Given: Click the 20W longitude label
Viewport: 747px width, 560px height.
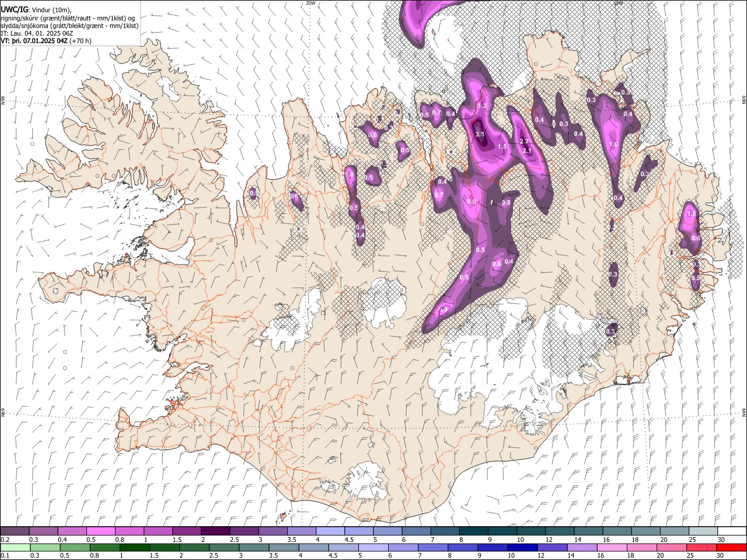Looking at the screenshot, I should point(310,3).
